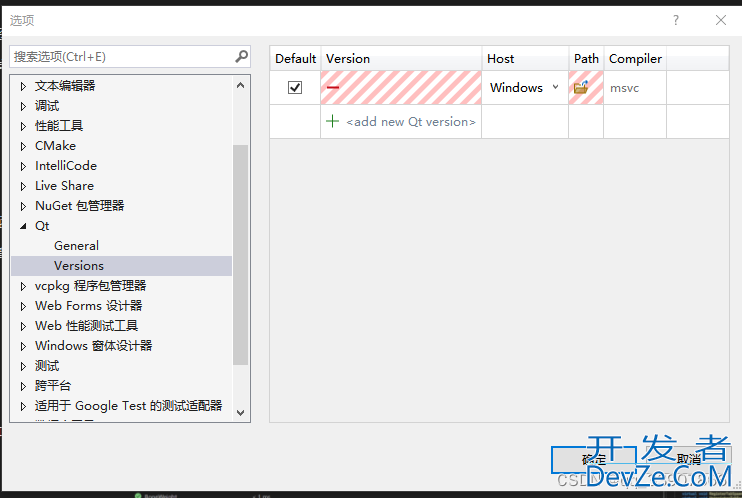Click the Path column header
Viewport: 742px width, 498px height.
coord(586,59)
